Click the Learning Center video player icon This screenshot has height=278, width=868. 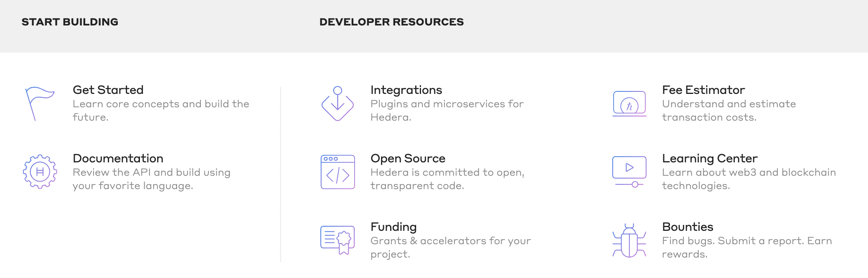pos(629,172)
